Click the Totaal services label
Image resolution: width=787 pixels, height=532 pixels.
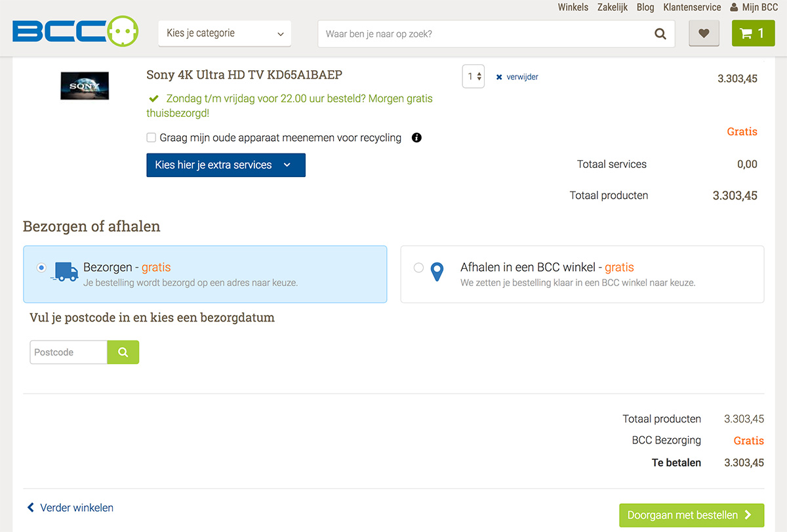(612, 165)
